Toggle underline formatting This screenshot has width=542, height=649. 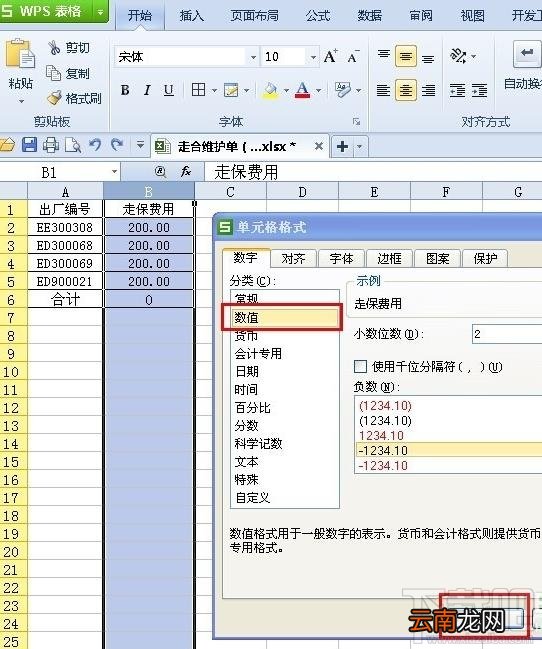point(169,90)
